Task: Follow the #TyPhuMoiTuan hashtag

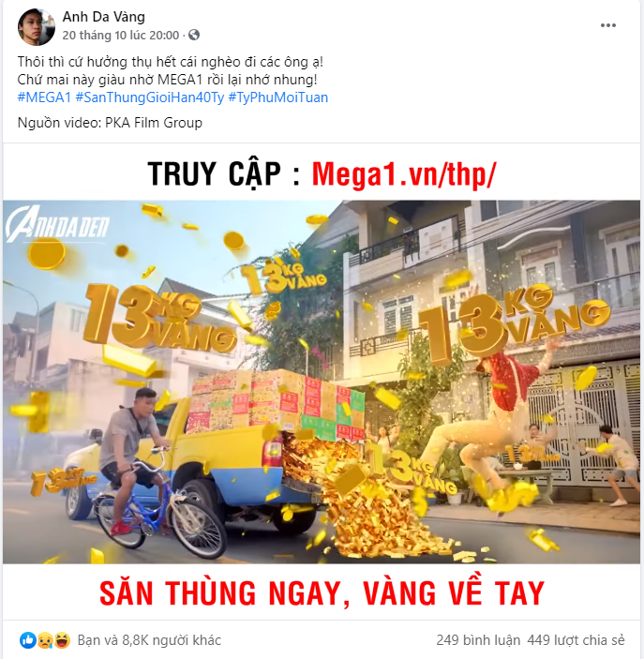Action: [277, 97]
